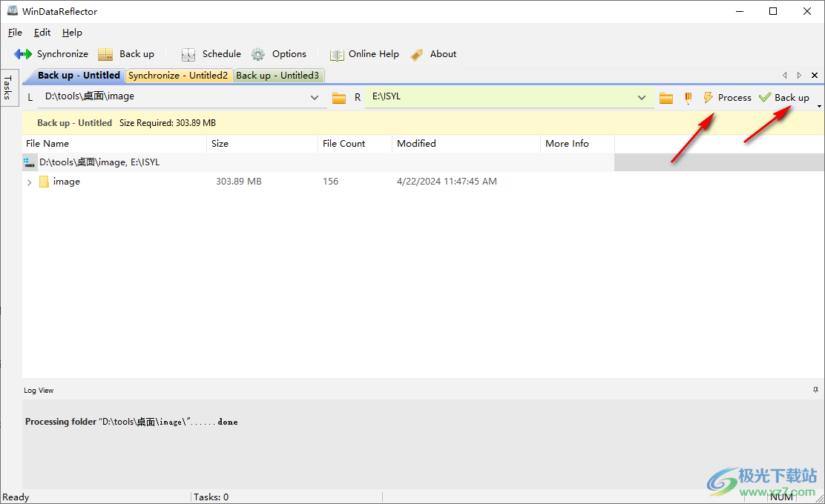Viewport: 825px width, 504px height.
Task: Browse for right destination folder
Action: 666,98
